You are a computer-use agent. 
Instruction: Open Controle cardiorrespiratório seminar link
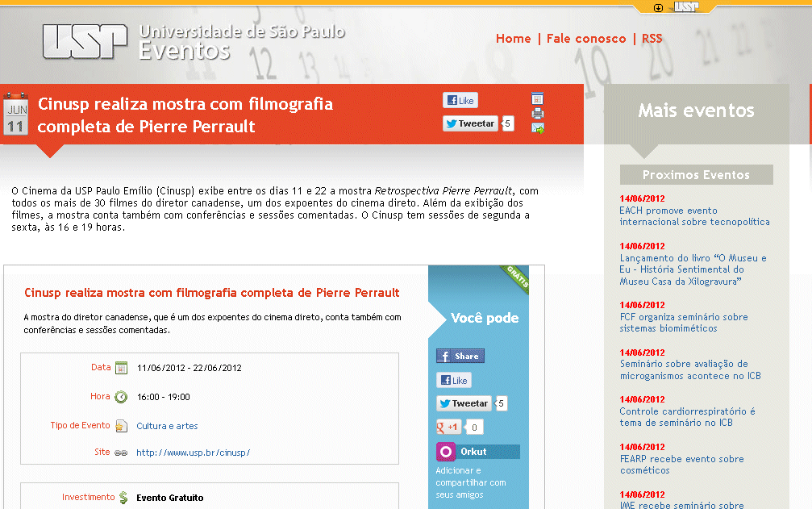tap(687, 417)
